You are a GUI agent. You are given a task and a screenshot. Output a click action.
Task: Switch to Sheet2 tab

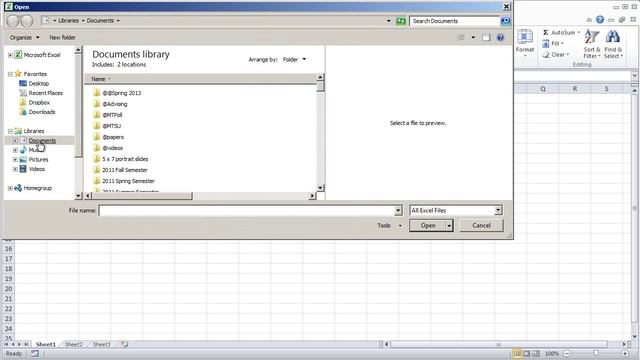pos(74,344)
